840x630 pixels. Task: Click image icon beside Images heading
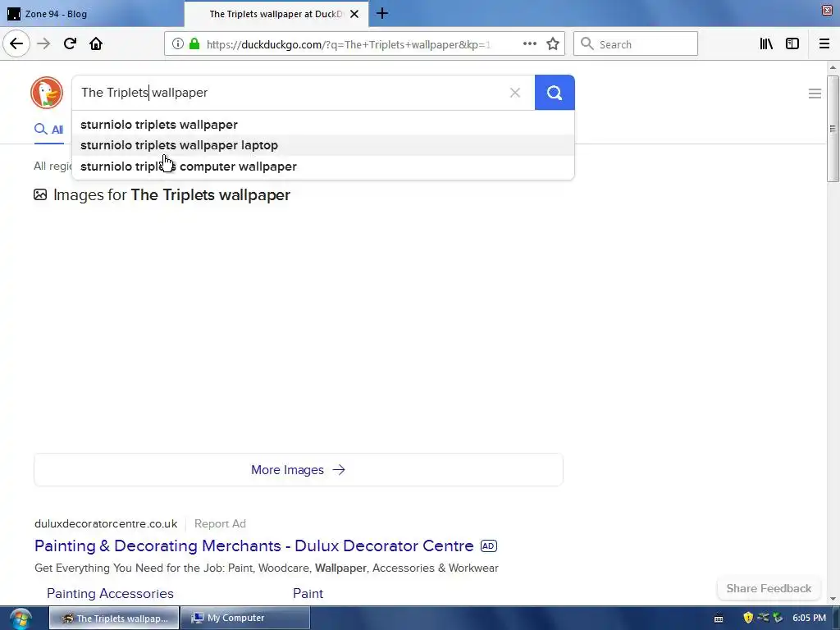pyautogui.click(x=40, y=194)
